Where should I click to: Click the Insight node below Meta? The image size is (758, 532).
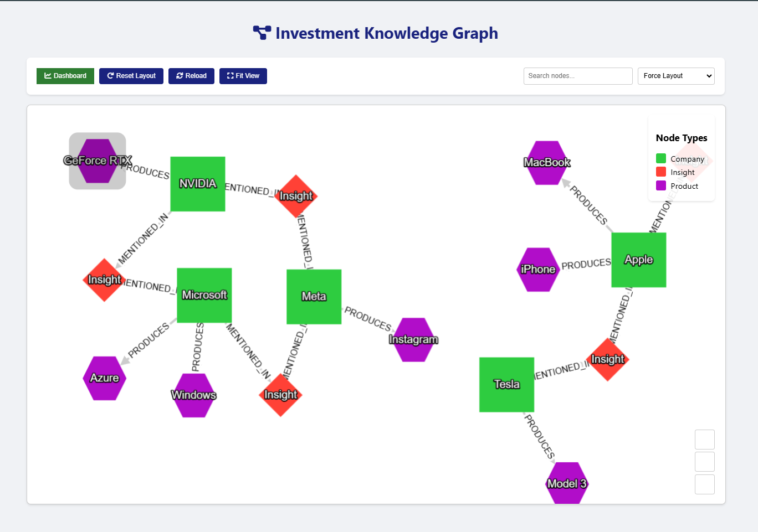pyautogui.click(x=280, y=395)
